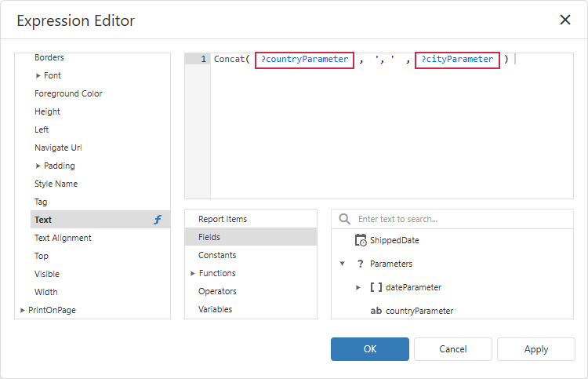Select the Parameters node label
Image resolution: width=588 pixels, height=379 pixels.
(391, 264)
